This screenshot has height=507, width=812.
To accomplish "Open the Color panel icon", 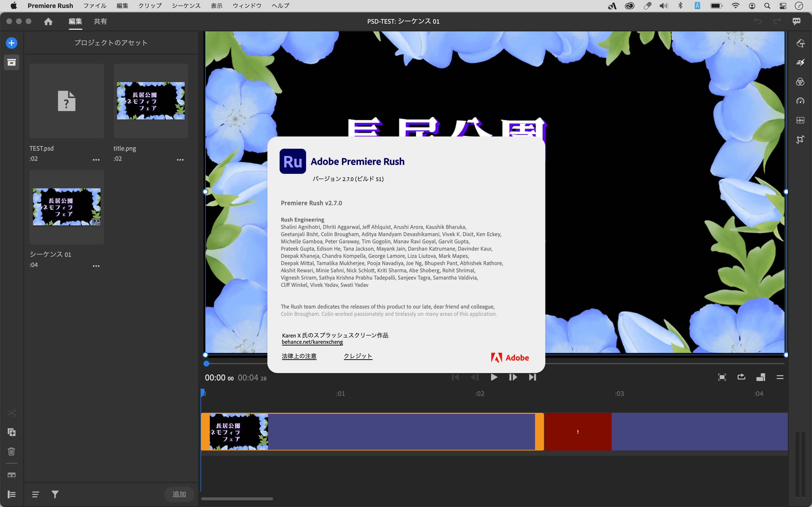I will (800, 82).
